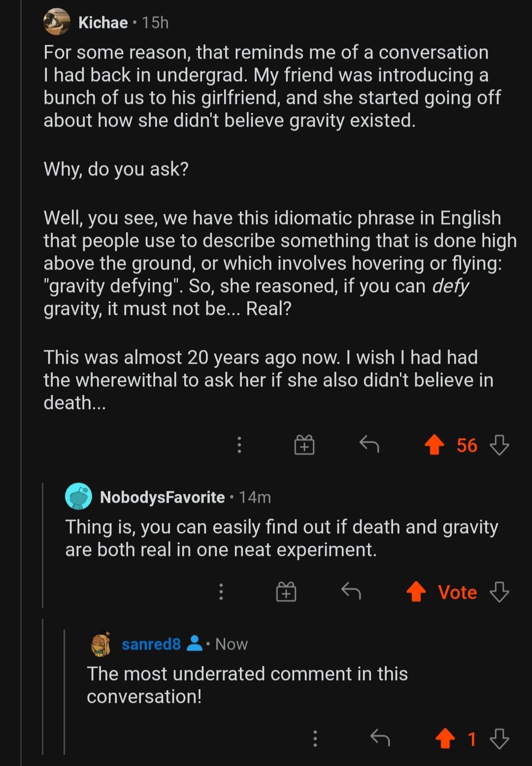The image size is (532, 766).
Task: Open the three-dot menu on NobodysFavorite's comment
Action: (221, 591)
